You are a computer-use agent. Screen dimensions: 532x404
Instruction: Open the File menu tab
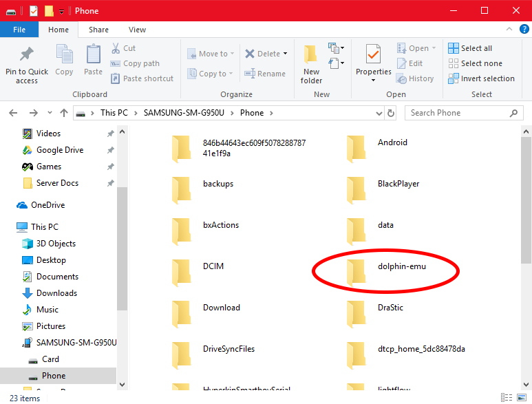(19, 30)
